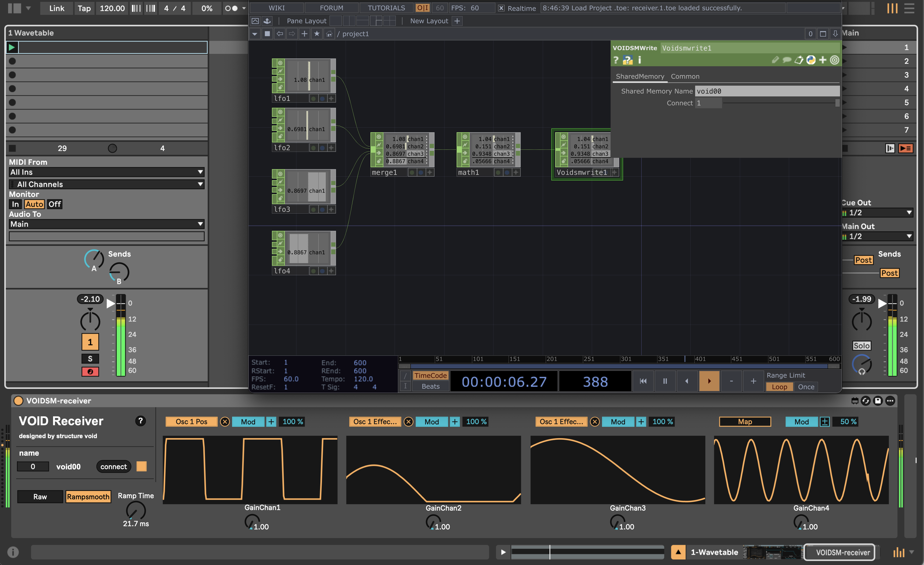Click the bookmark star icon in path bar
This screenshot has height=565, width=924.
click(317, 34)
